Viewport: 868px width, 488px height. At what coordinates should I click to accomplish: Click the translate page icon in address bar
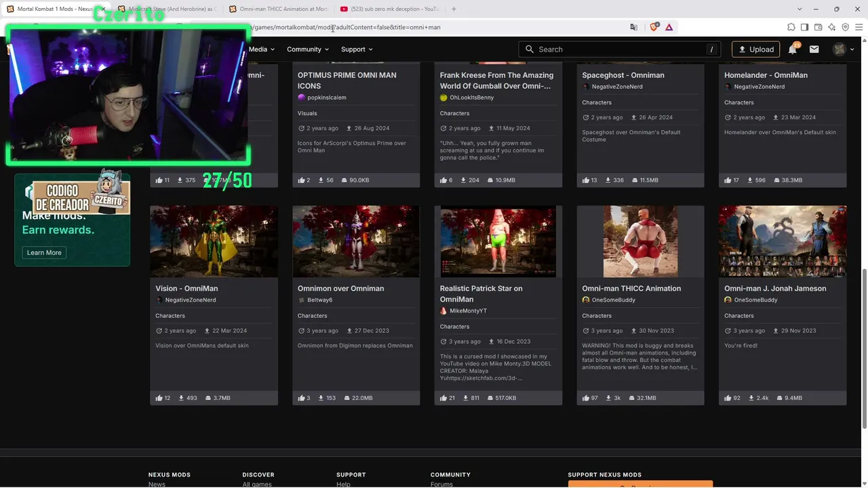pyautogui.click(x=634, y=27)
